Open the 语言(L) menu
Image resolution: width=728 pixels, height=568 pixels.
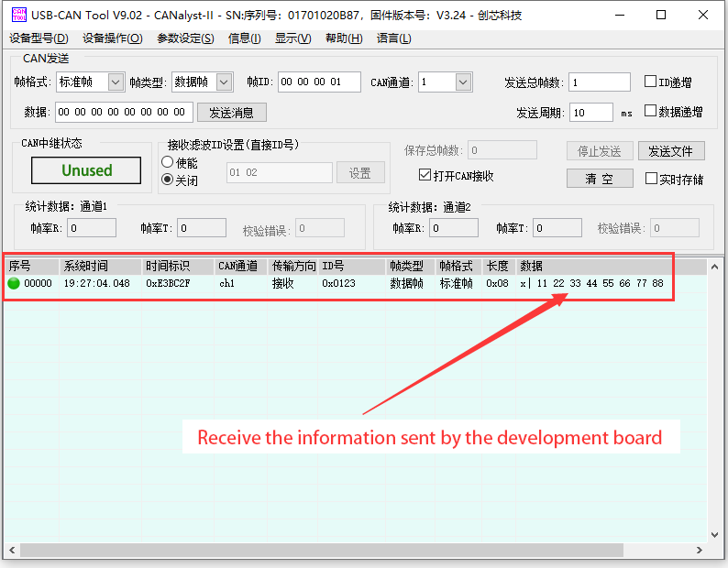click(x=393, y=38)
